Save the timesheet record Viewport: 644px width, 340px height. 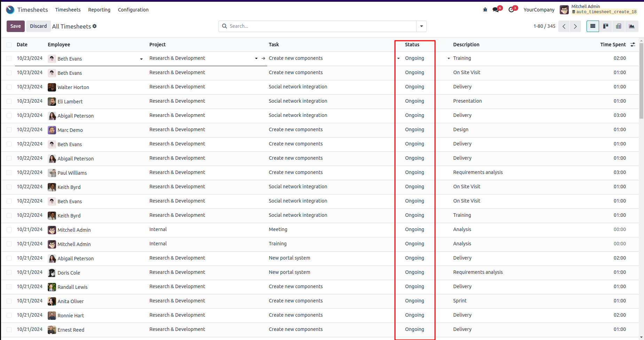pos(15,26)
